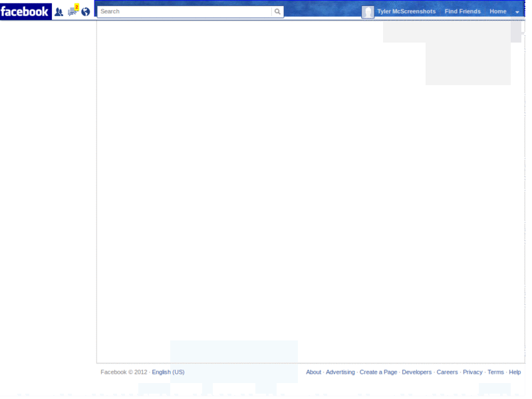Click the search magnifier button
532x399 pixels.
click(x=277, y=11)
